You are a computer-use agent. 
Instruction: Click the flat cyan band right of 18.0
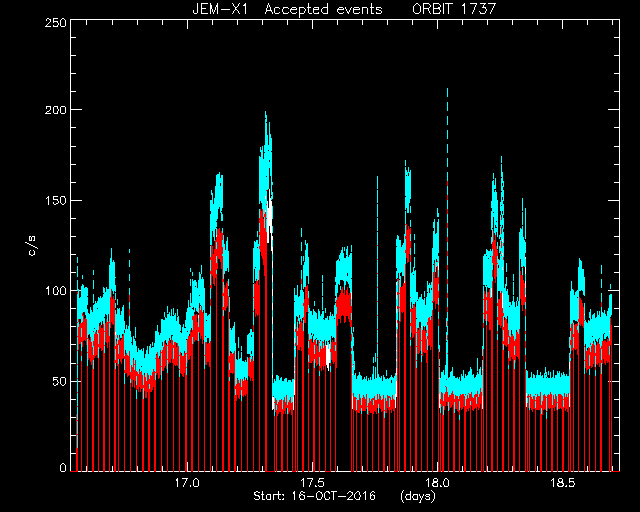461,384
